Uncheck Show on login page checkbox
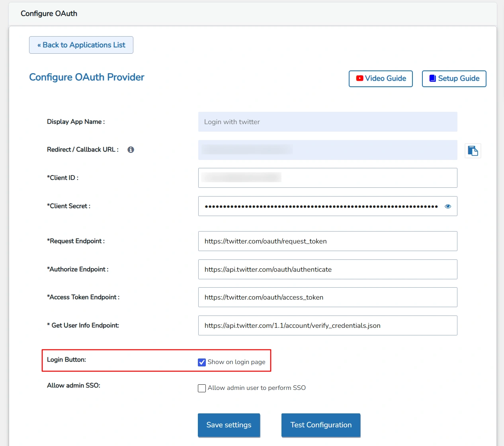 [202, 362]
